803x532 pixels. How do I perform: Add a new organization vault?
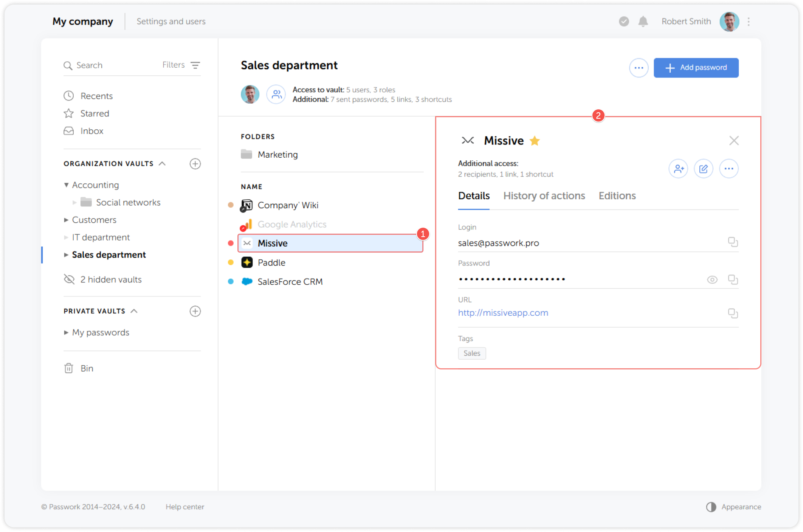tap(195, 164)
